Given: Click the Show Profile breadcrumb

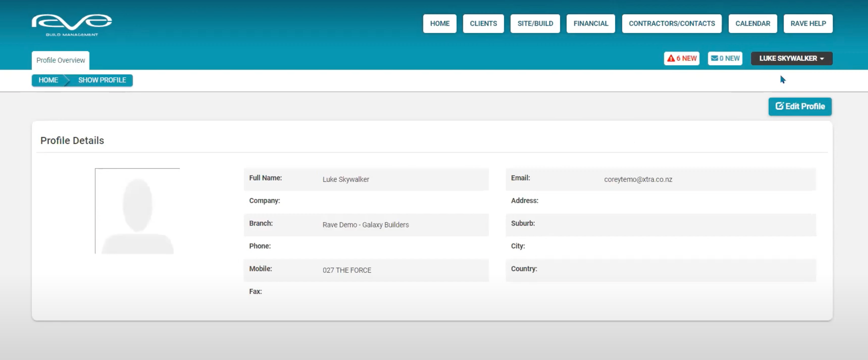Looking at the screenshot, I should click(x=102, y=80).
